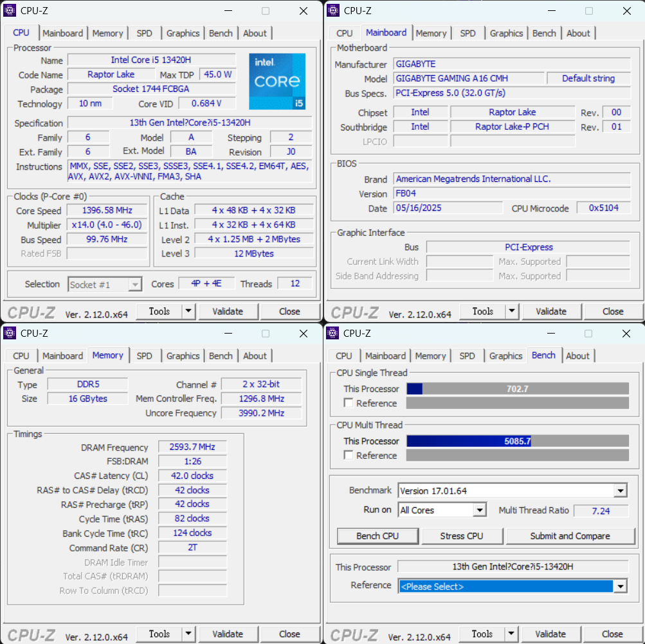
Task: Close the Mainboard tab window
Action: 626,11
